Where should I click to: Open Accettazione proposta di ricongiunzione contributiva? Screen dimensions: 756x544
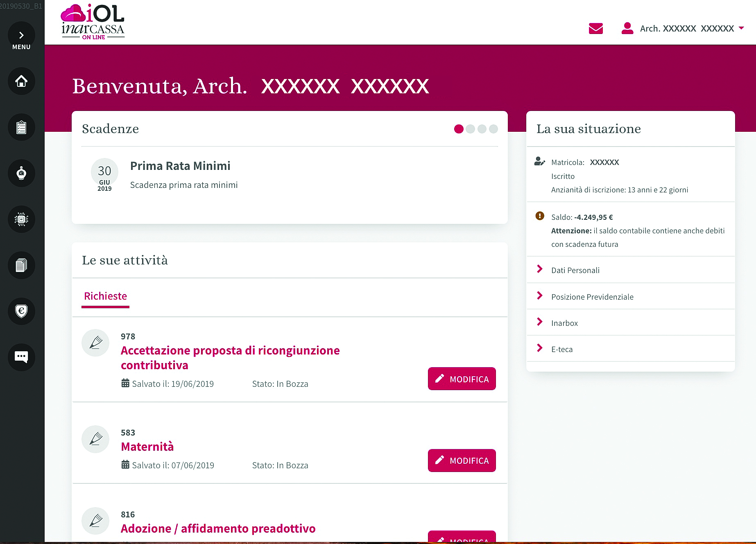pos(230,358)
